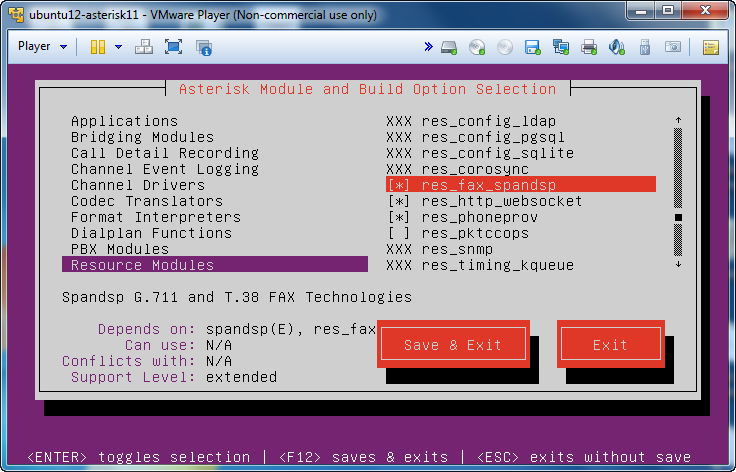Click module list scroll down arrow
Image resolution: width=736 pixels, height=472 pixels.
click(678, 265)
